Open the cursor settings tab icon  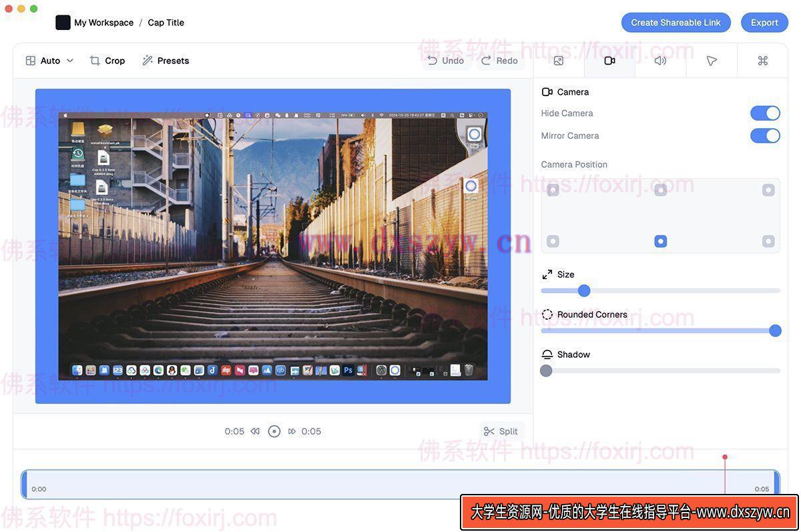(712, 61)
